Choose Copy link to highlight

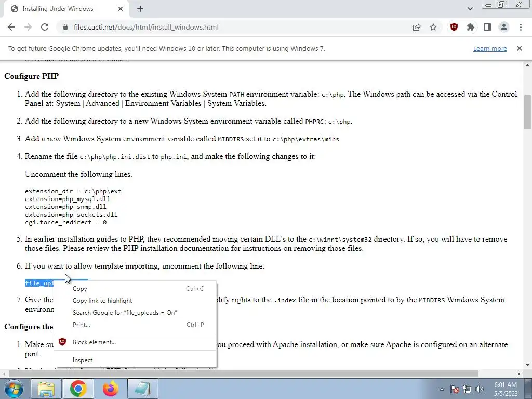pos(136,301)
